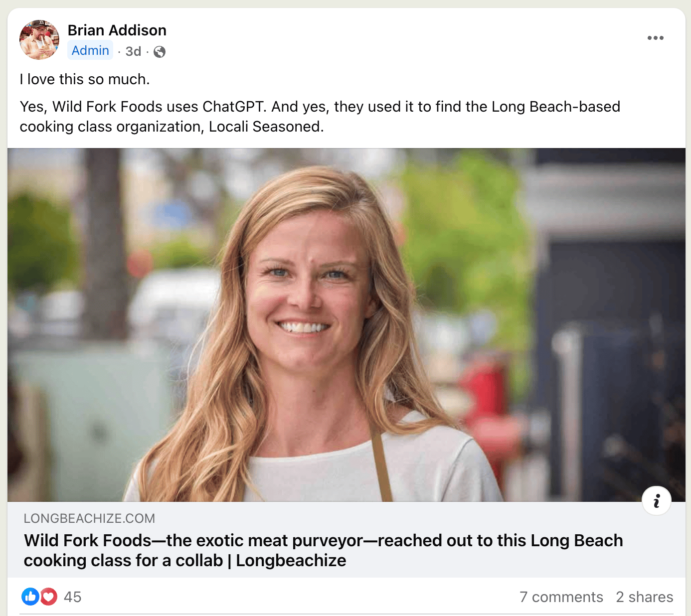Screen dimensions: 691x616
Task: Click the info icon on link preview
Action: (656, 500)
